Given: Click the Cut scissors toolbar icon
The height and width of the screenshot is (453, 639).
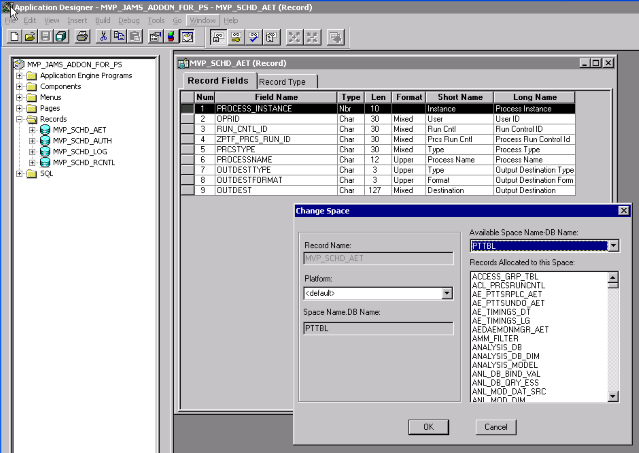Looking at the screenshot, I should click(x=103, y=37).
